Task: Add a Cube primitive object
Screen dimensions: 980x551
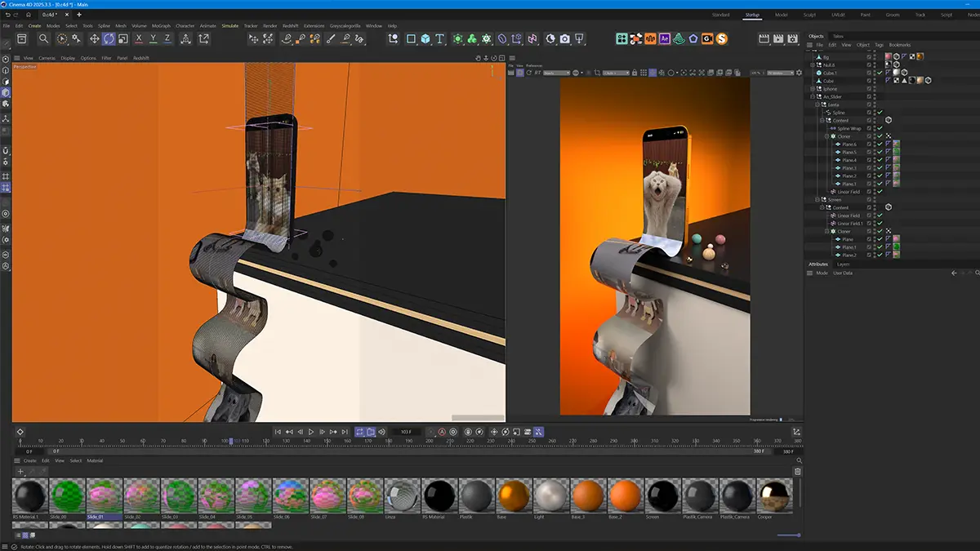Action: point(425,38)
